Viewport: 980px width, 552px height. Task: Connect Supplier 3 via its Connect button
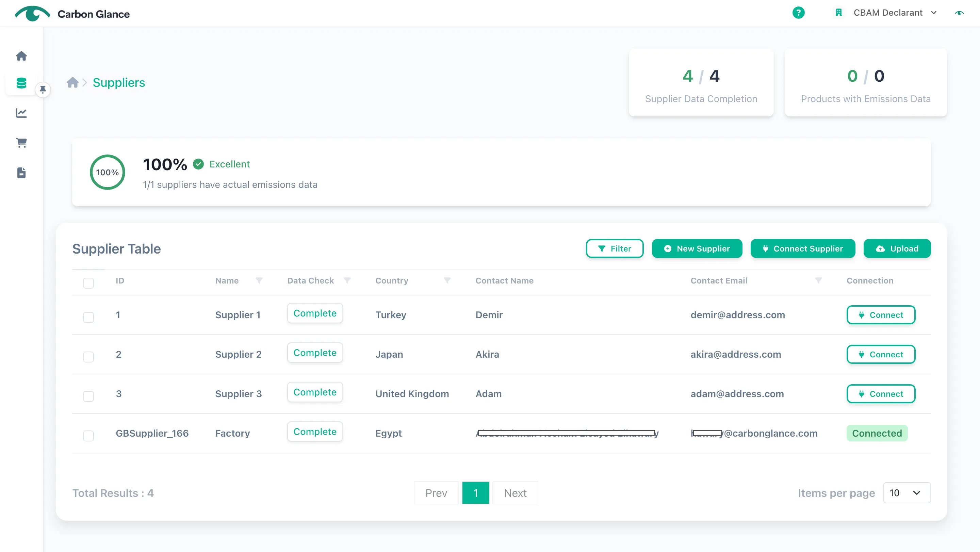coord(880,394)
